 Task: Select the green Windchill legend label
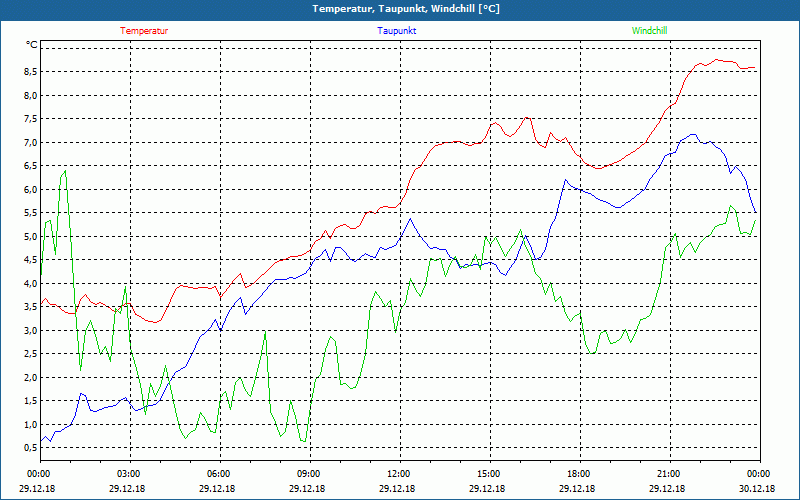click(x=649, y=31)
